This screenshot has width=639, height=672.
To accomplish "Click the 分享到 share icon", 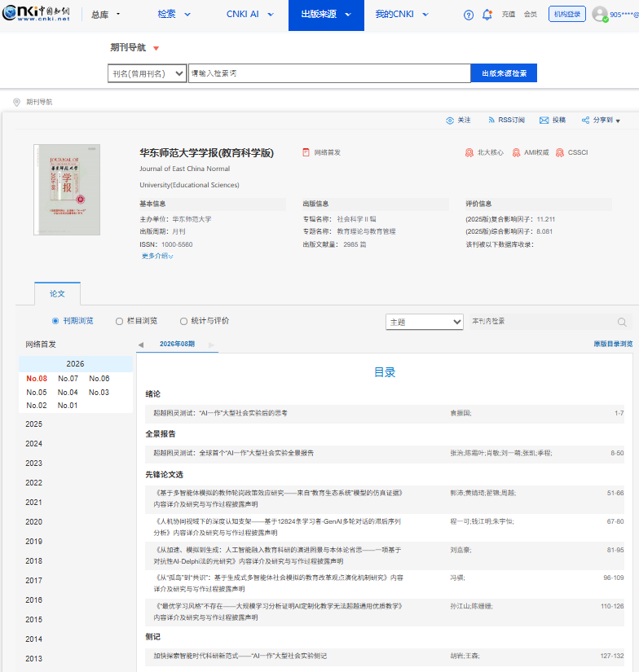I will coord(585,120).
